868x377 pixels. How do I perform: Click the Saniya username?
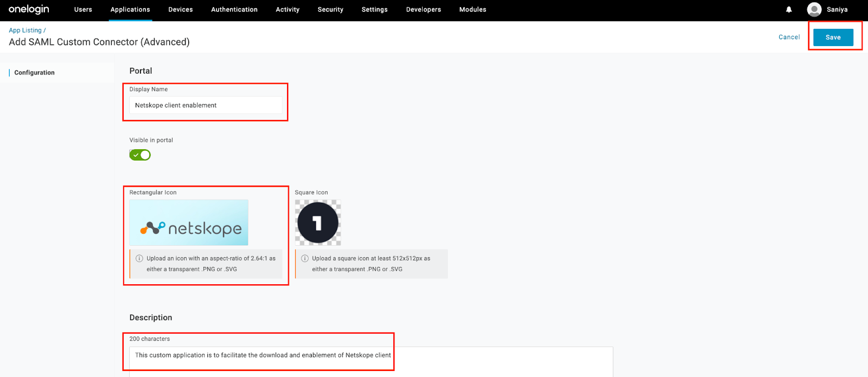coord(837,9)
